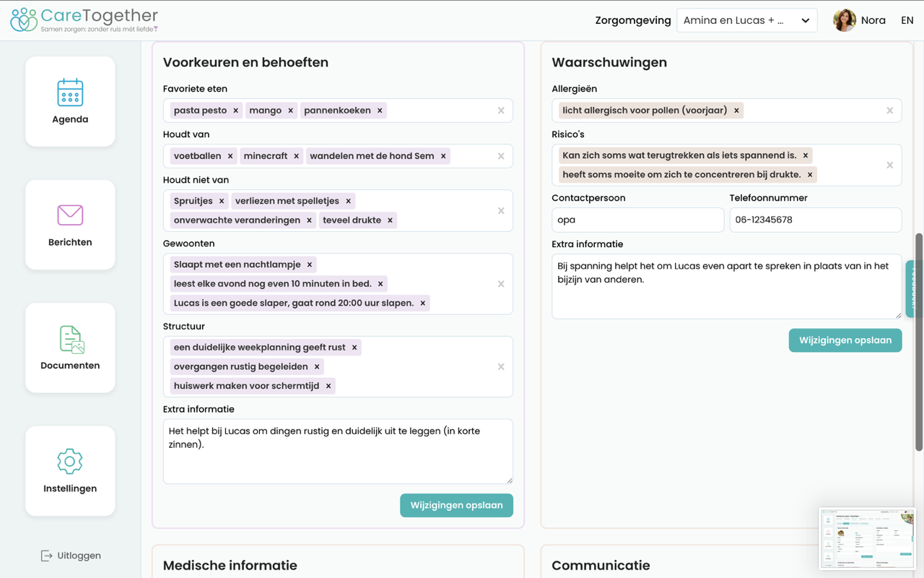Remove the 'teveel drukte' tag
924x578 pixels.
390,220
